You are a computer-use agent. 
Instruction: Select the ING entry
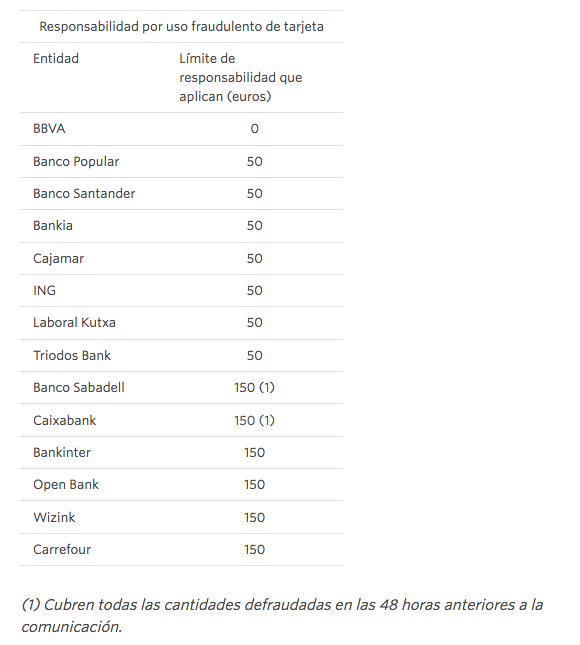[x=44, y=290]
